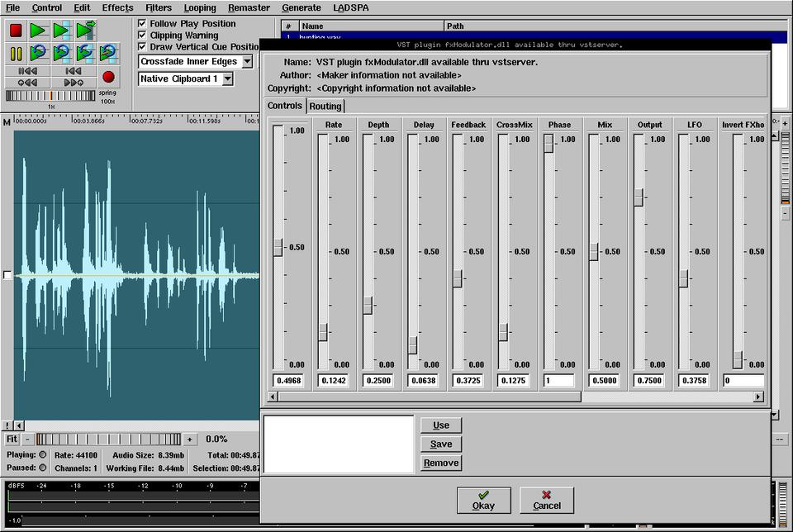Zoom in with the plus button
793x532 pixels.
tap(190, 439)
